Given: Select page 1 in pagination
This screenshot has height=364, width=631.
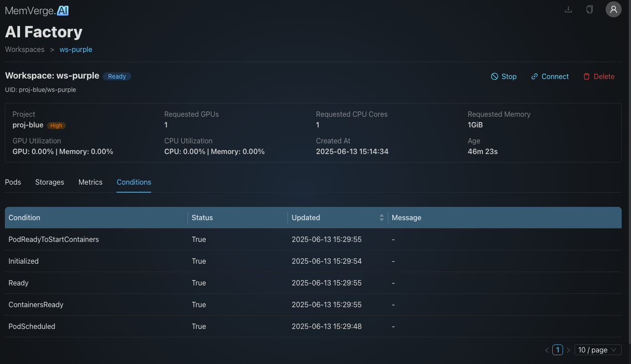Looking at the screenshot, I should click(558, 350).
